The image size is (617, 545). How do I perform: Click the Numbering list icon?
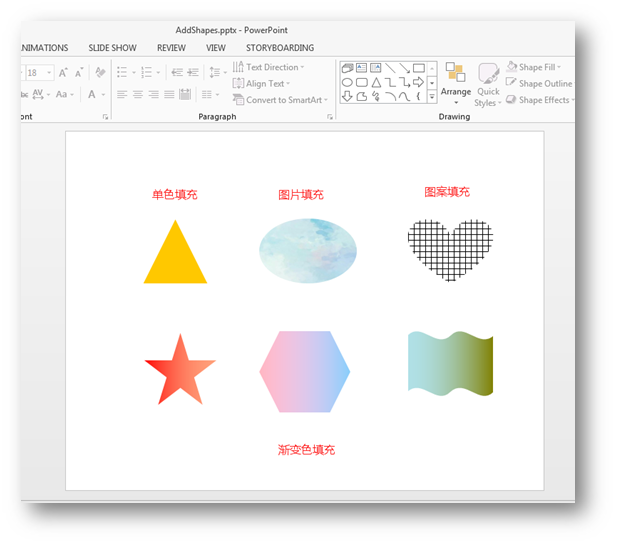pos(146,72)
